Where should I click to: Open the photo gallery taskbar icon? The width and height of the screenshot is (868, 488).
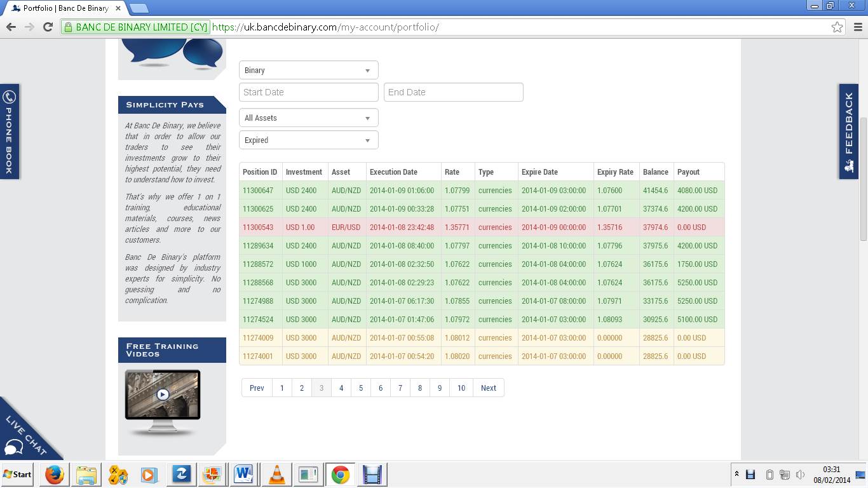tap(212, 475)
